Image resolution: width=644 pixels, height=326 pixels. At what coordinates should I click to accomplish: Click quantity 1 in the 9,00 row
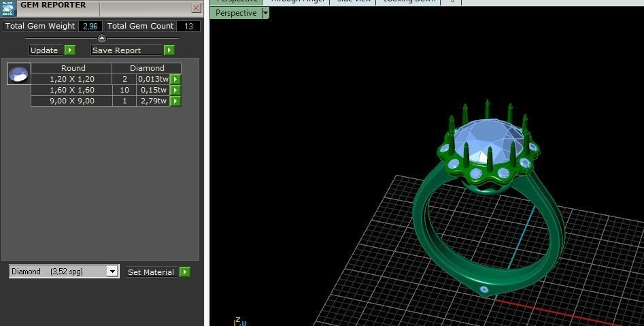[x=124, y=101]
